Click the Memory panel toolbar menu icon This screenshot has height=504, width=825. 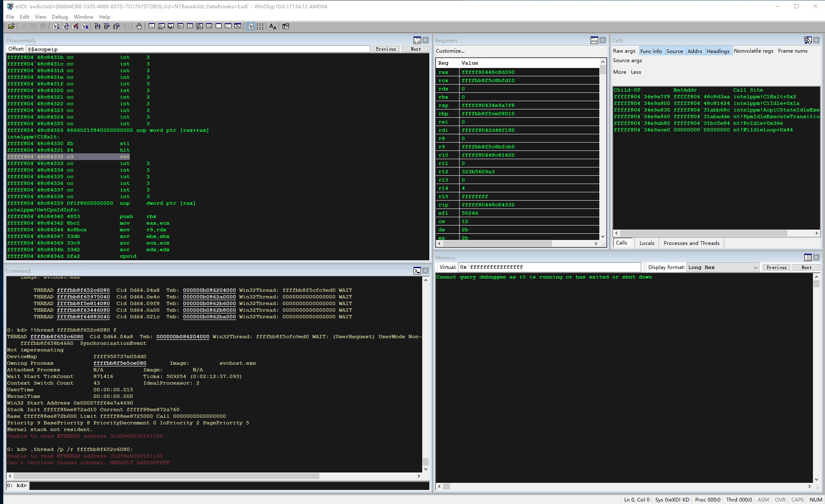pos(808,257)
